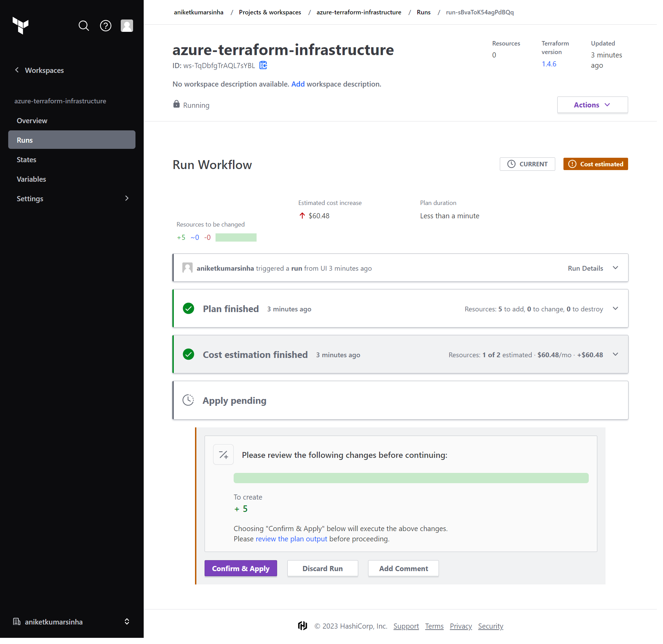Screen dimensions: 663x644
Task: Click Confirm & Apply button
Action: [241, 568]
